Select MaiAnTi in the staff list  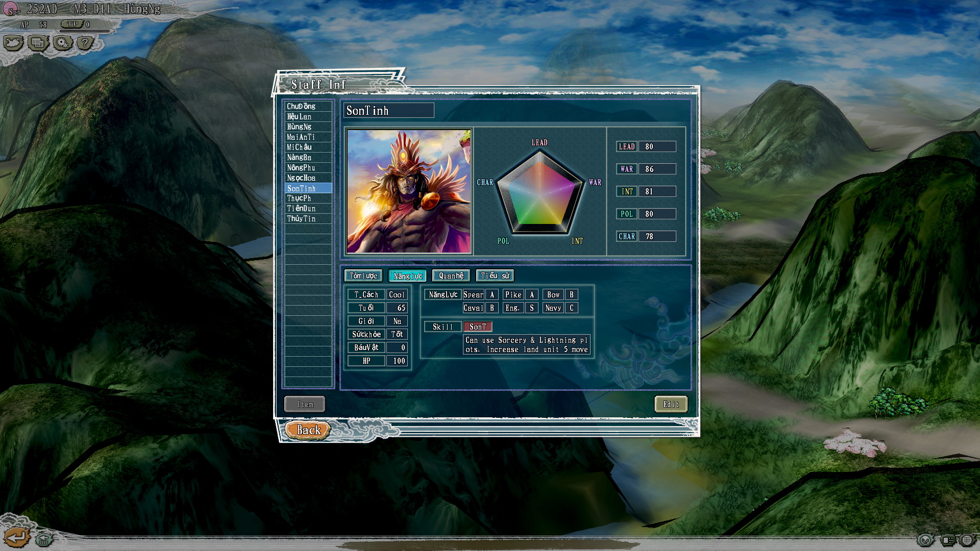pyautogui.click(x=308, y=137)
